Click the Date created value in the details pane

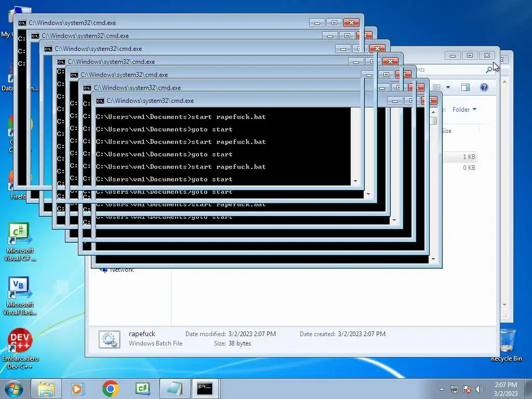click(x=362, y=334)
